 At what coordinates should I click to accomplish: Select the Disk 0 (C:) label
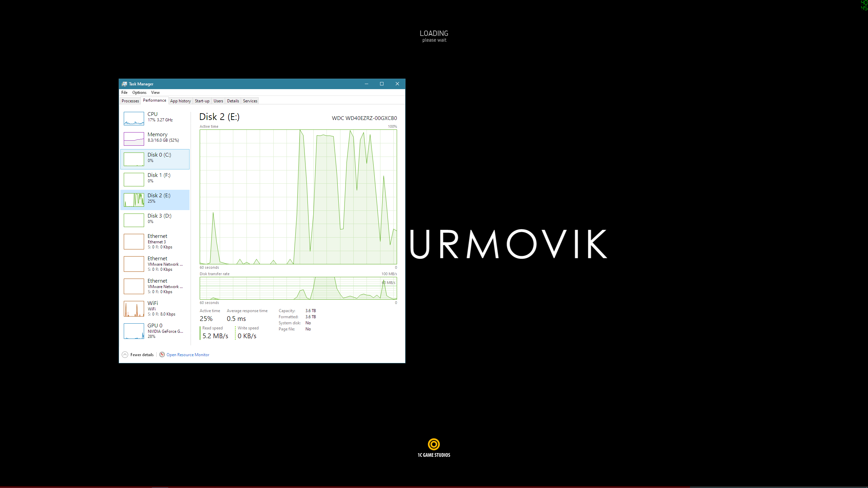[159, 155]
